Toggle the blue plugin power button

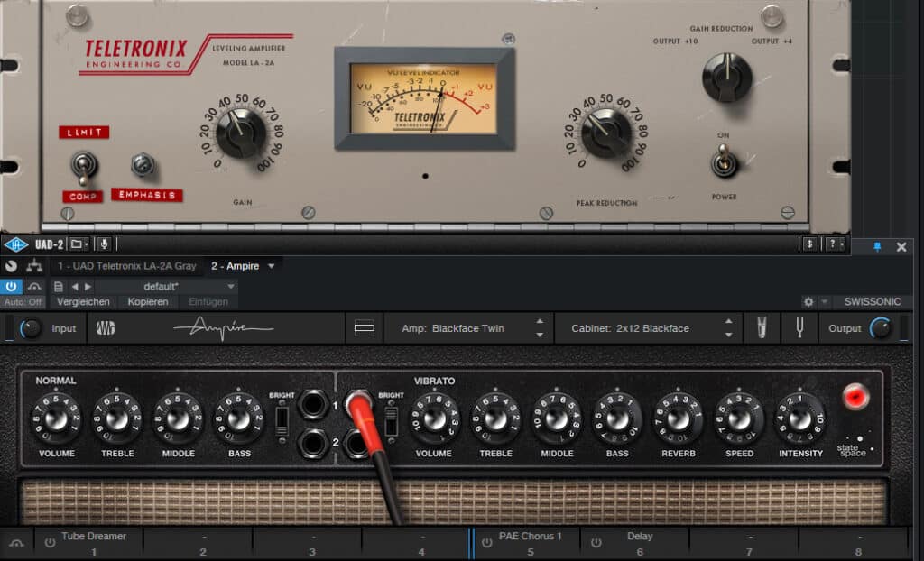(x=11, y=287)
